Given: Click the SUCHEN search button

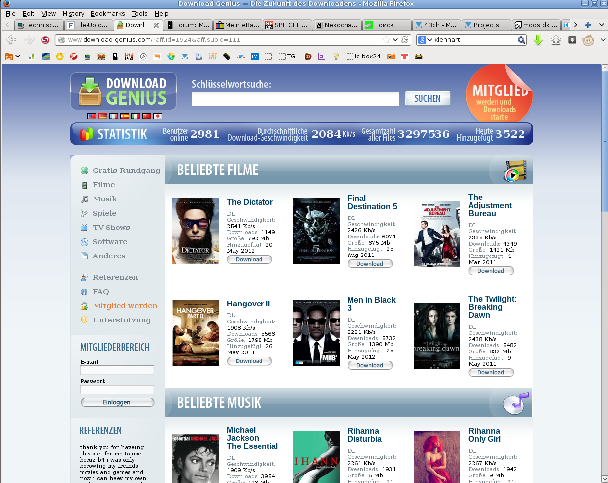Looking at the screenshot, I should pyautogui.click(x=427, y=98).
